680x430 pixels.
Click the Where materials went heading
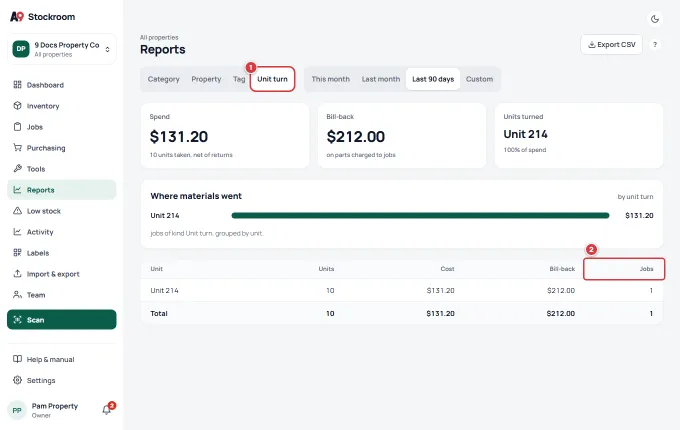(x=196, y=196)
